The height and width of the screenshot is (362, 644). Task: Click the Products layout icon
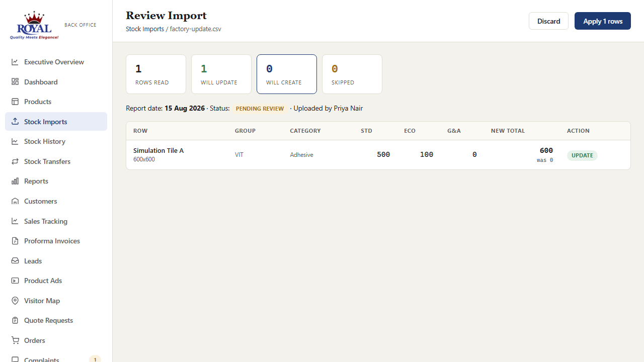(15, 102)
